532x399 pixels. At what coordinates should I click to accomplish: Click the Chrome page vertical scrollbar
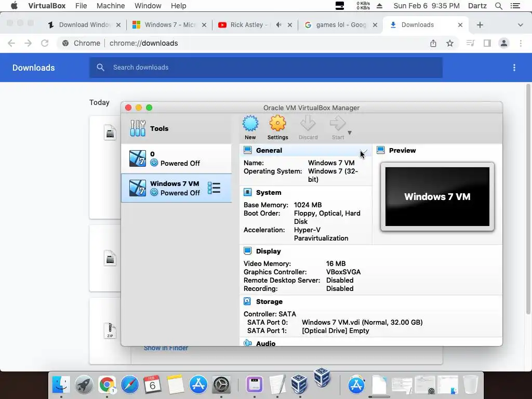pos(528,198)
